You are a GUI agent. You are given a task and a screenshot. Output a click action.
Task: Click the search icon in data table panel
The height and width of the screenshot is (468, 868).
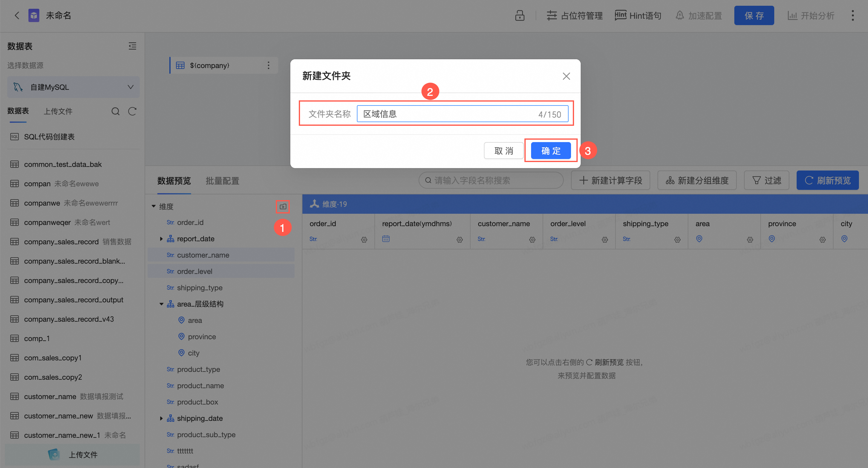(116, 111)
